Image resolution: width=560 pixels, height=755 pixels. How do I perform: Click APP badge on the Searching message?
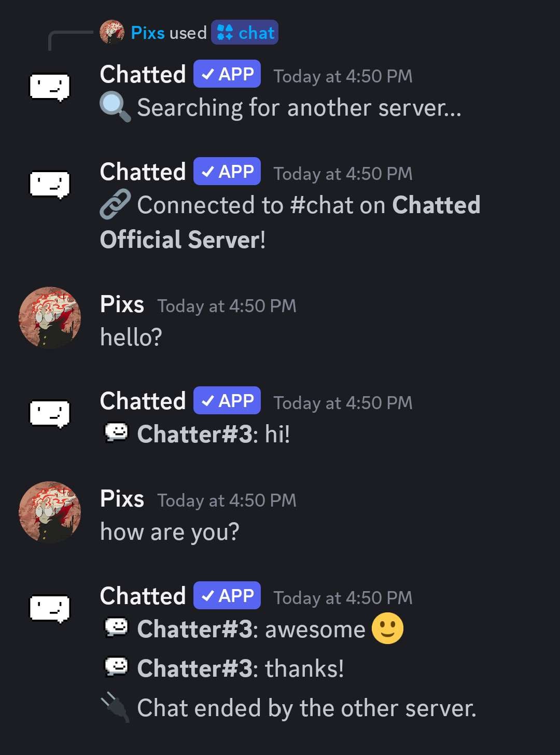[x=227, y=74]
